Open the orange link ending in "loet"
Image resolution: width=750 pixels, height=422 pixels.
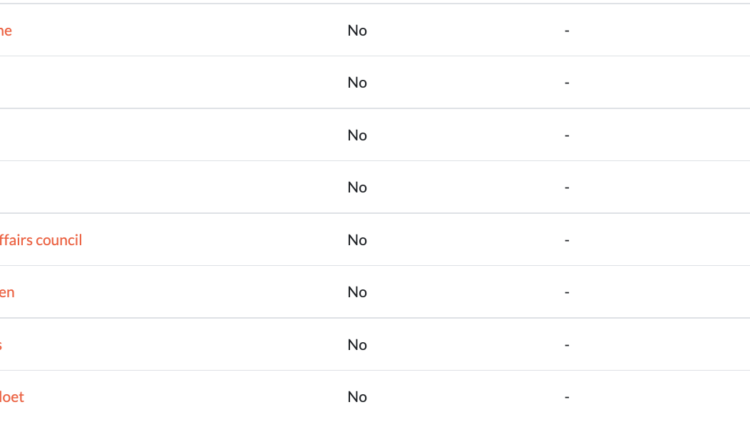coord(12,397)
